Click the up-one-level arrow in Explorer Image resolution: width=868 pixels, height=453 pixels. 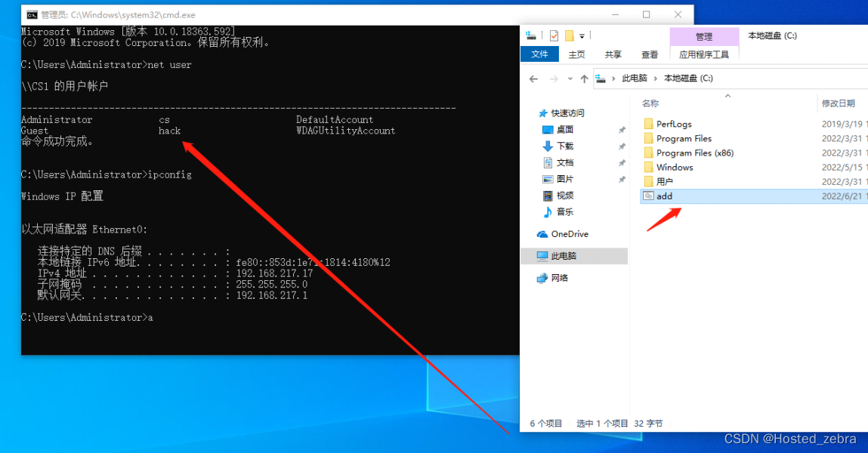tap(583, 78)
